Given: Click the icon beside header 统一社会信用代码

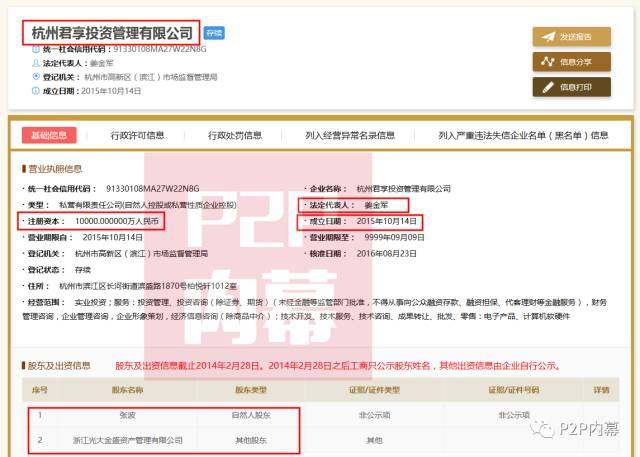Looking at the screenshot, I should click(x=36, y=49).
